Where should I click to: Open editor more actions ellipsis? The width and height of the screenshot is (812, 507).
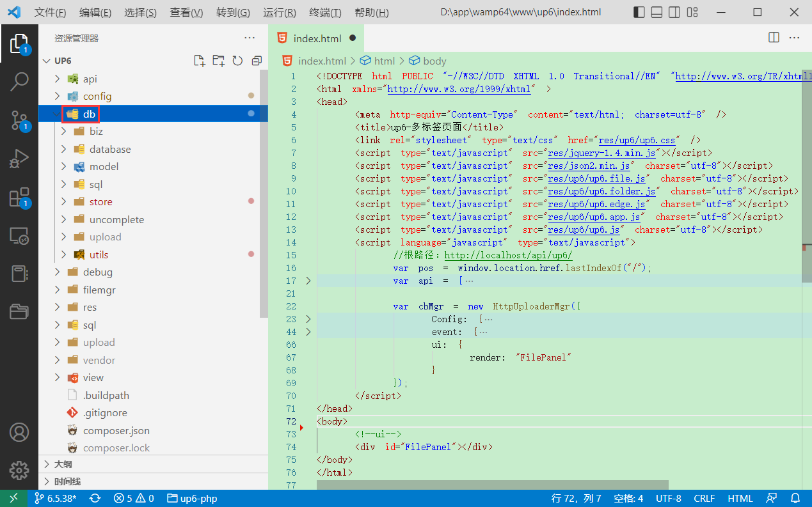tap(795, 38)
